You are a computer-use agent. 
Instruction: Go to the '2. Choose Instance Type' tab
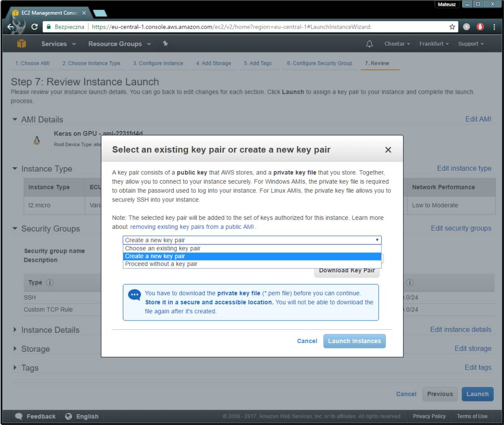click(91, 63)
